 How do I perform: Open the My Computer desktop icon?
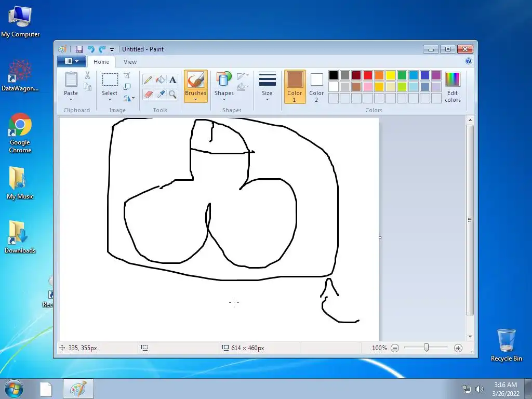[20, 21]
